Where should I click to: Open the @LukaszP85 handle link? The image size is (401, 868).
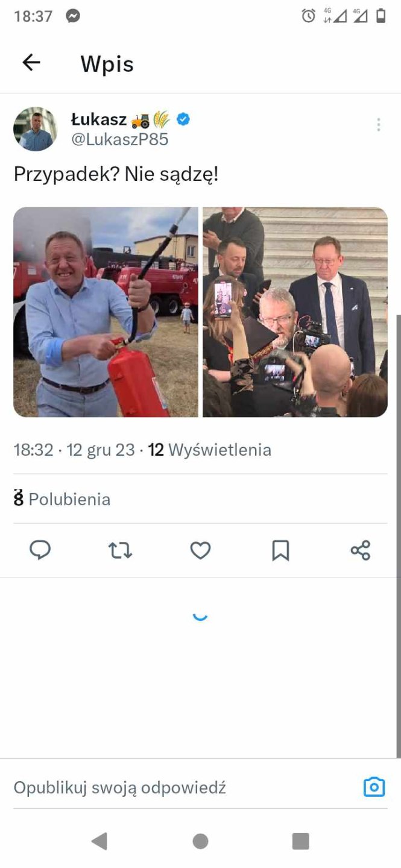pos(120,139)
